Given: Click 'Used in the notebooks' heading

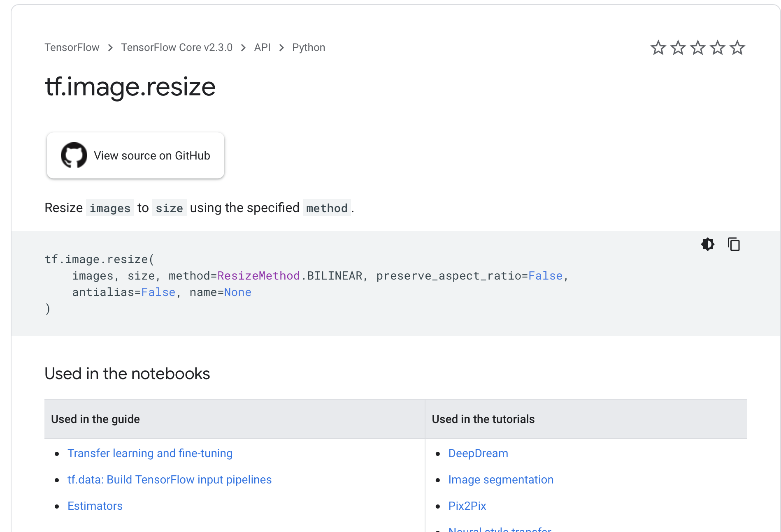Looking at the screenshot, I should point(127,373).
